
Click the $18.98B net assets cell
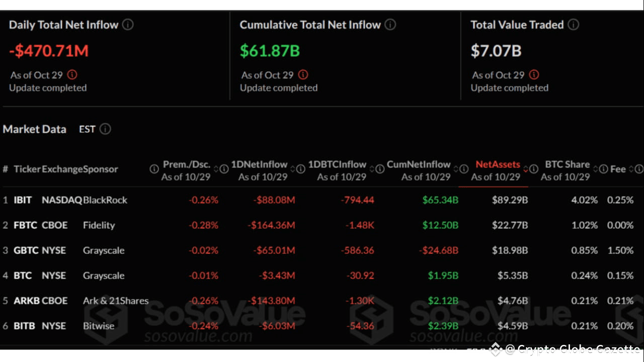coord(510,250)
